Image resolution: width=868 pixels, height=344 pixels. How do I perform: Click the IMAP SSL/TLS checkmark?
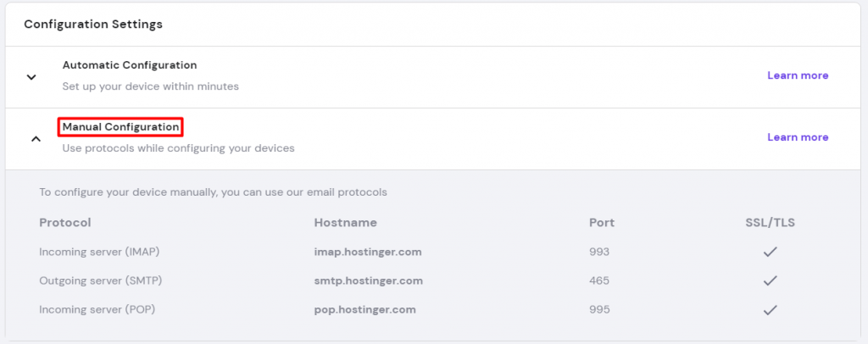(x=770, y=252)
